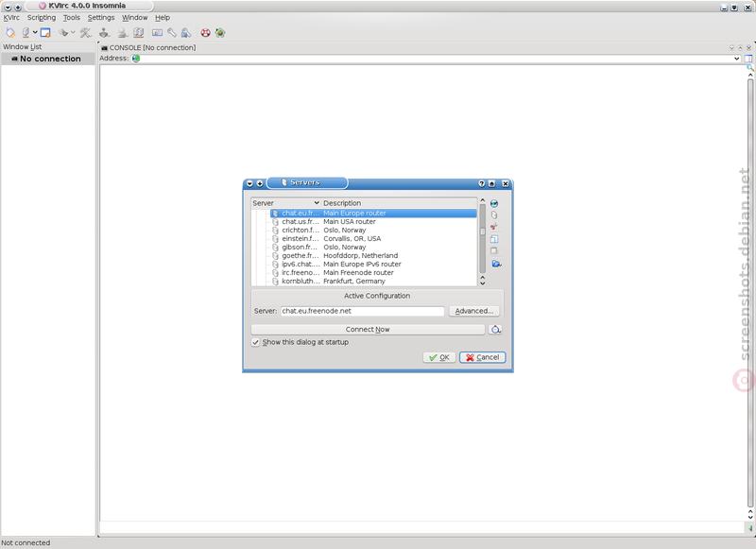Viewport: 756px width, 549px height.
Task: Open the Help menu
Action: point(163,18)
